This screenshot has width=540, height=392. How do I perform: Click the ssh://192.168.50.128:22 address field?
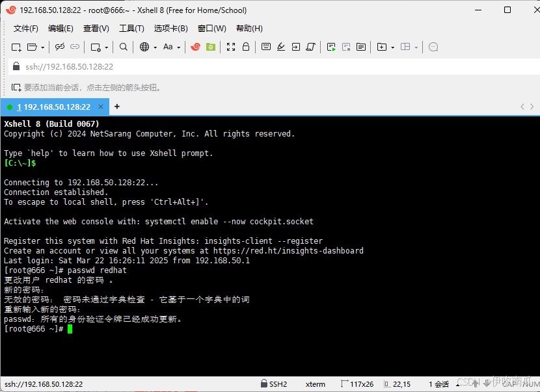point(275,67)
